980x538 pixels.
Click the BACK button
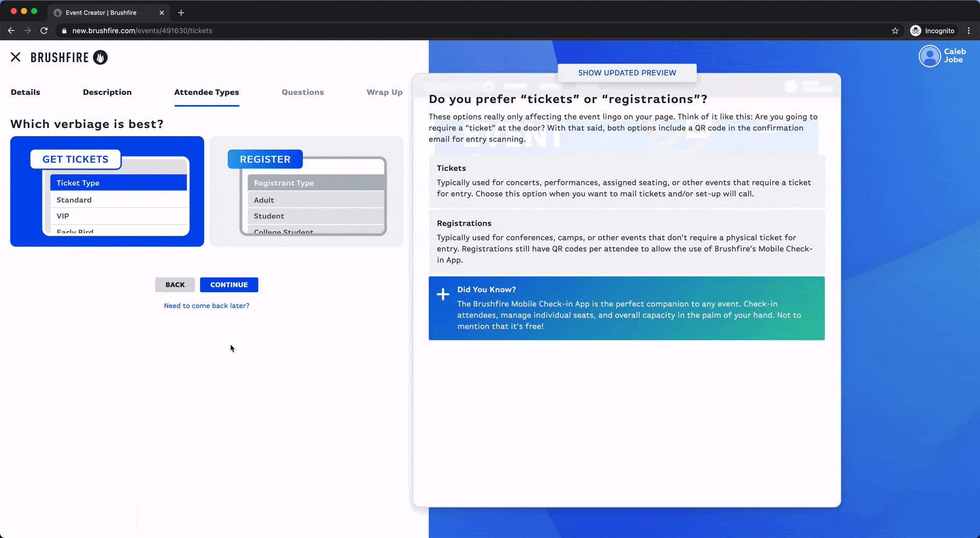[x=175, y=285]
